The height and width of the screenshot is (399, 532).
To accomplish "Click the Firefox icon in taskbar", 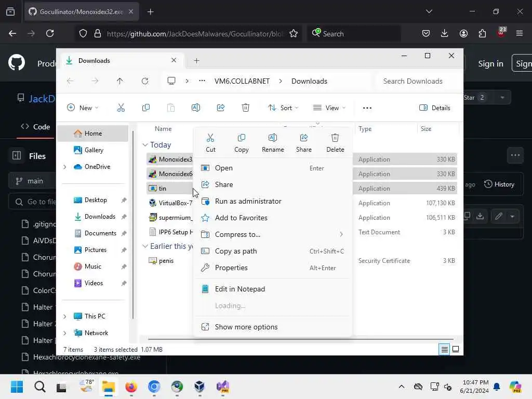I will [131, 387].
